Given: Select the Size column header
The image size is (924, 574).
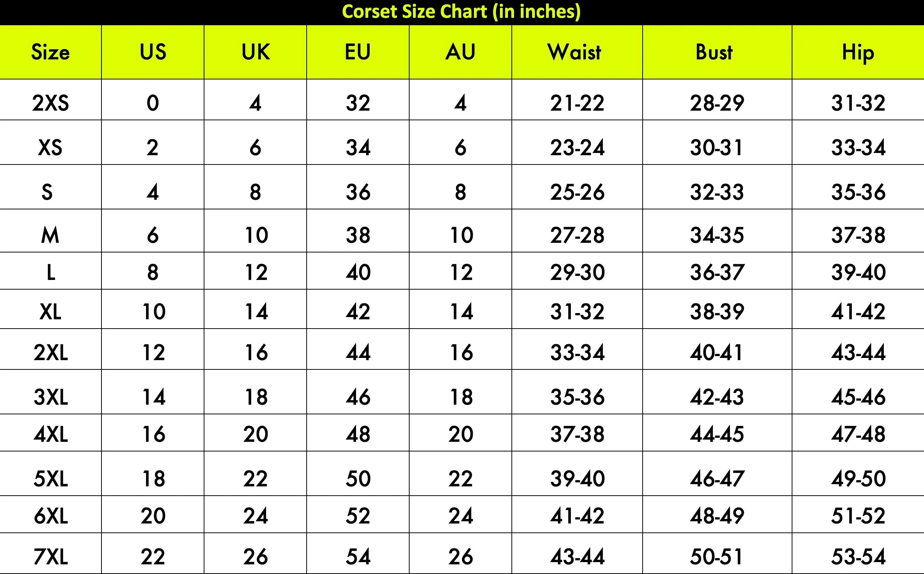Looking at the screenshot, I should [x=51, y=52].
